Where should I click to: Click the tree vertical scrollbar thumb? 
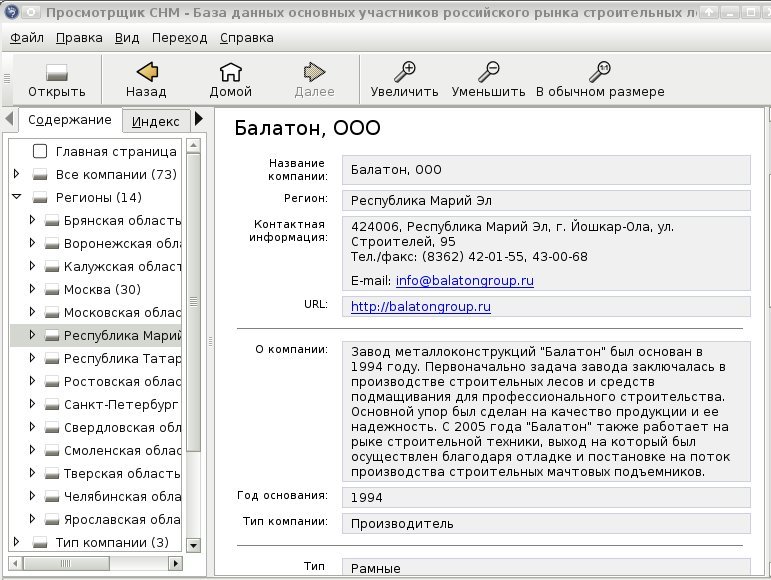pos(194,302)
